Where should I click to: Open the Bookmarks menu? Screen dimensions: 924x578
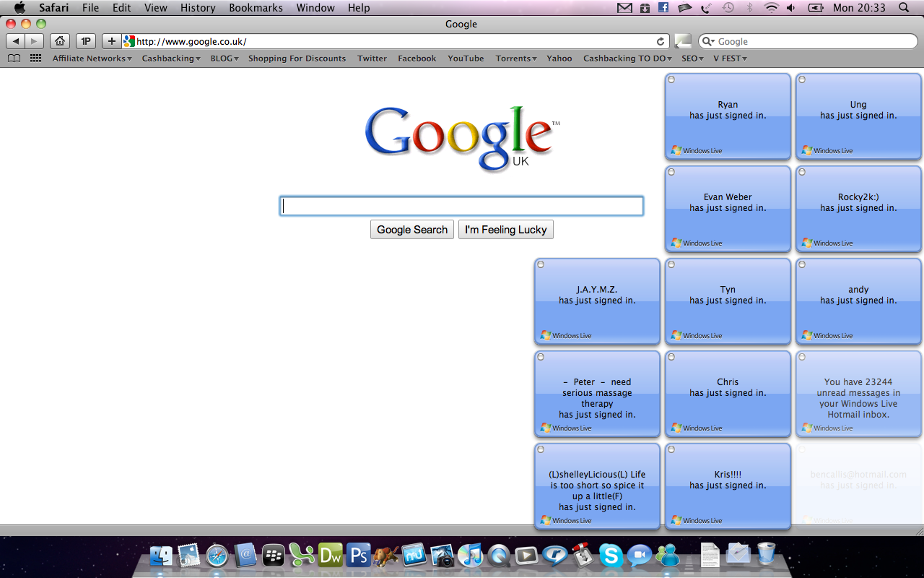(256, 8)
